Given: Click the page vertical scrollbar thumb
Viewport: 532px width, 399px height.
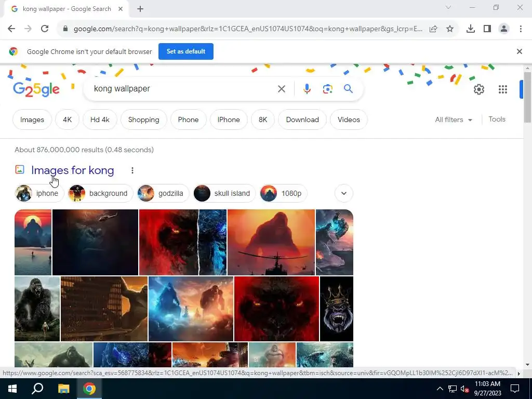Looking at the screenshot, I should (527, 98).
